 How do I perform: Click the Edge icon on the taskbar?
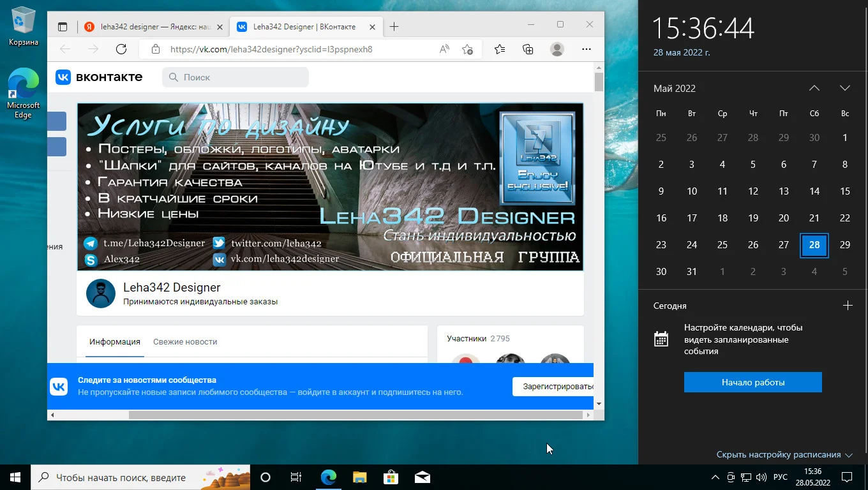(x=329, y=477)
